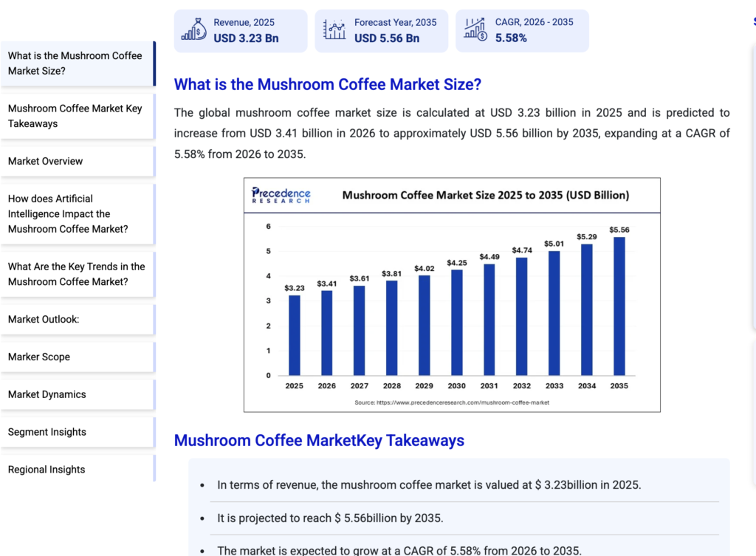This screenshot has width=756, height=556.
Task: Select Market Overview in sidebar
Action: 46,161
